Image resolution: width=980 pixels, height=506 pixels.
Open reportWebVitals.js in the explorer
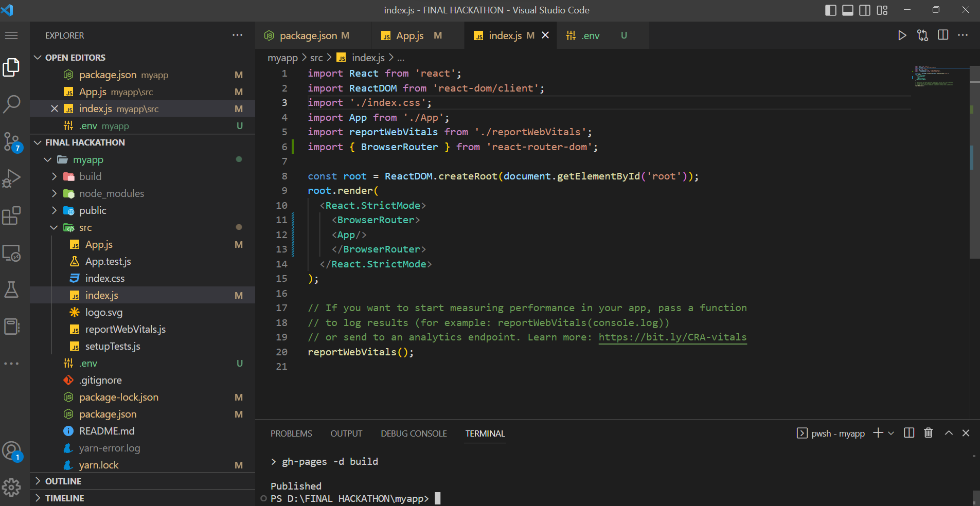[125, 329]
